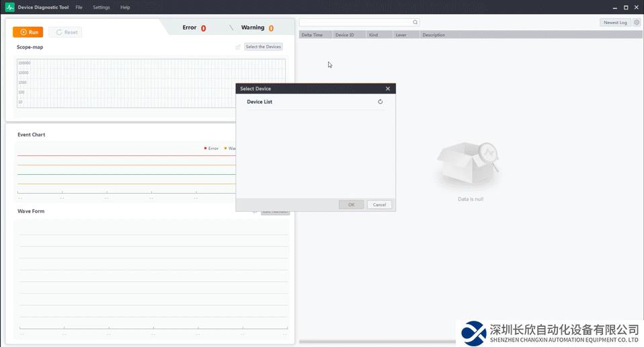Viewport: 644px width, 347px height.
Task: Close the Select Device dialog
Action: 388,89
